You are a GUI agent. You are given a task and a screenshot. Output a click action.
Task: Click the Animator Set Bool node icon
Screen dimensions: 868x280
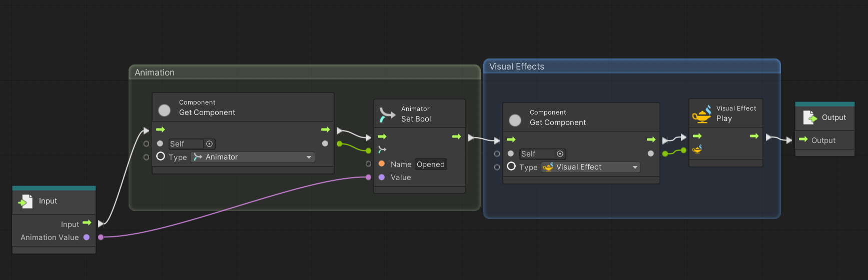(x=387, y=114)
